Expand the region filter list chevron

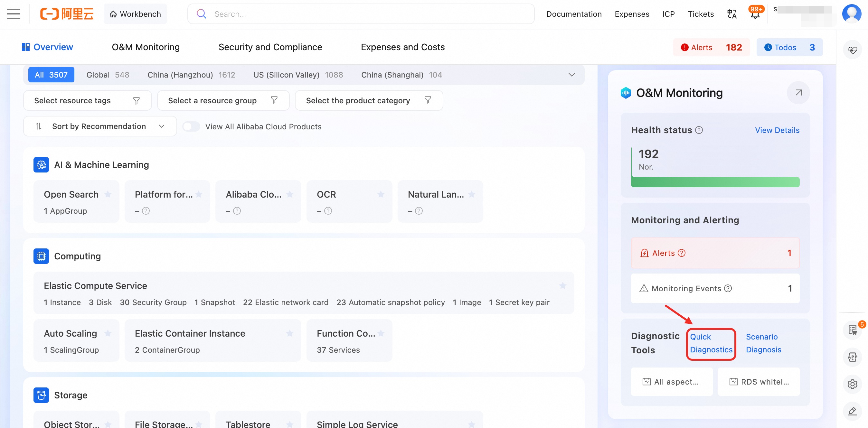[571, 75]
